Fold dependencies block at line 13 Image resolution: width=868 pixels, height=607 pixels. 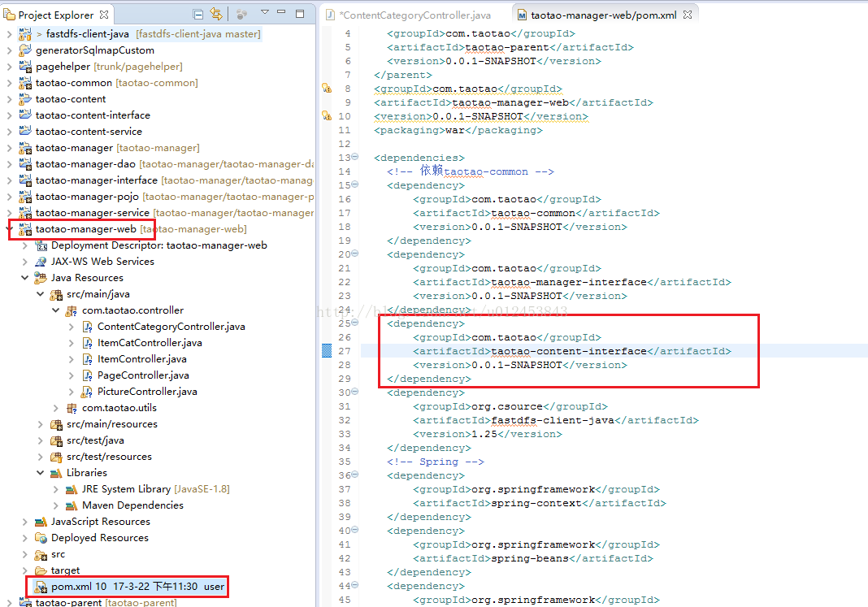point(355,157)
